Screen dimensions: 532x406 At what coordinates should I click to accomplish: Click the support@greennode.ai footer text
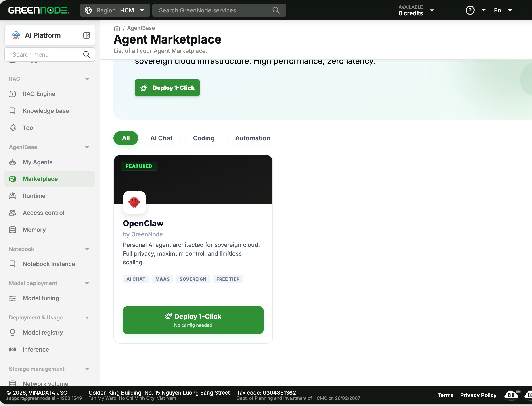click(x=31, y=398)
